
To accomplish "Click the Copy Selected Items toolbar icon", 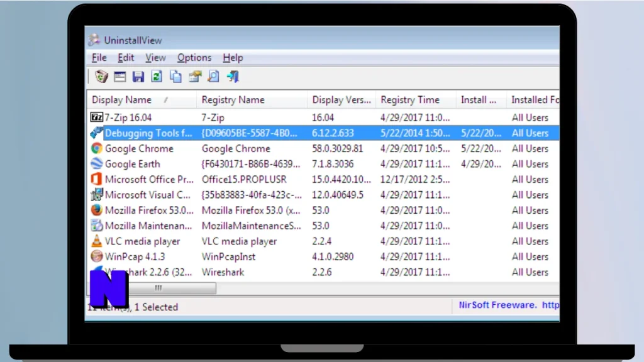I will [176, 76].
